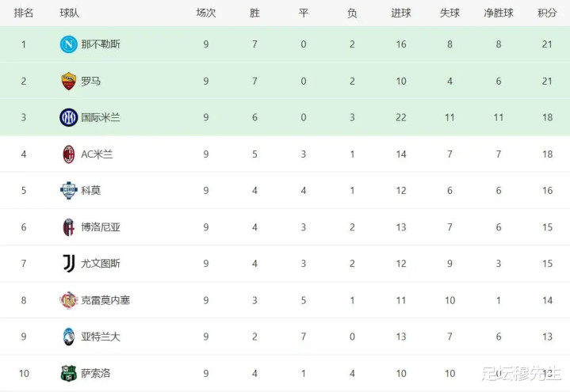Screen dimensions: 570x392
Task: Click the Sassuolo club crest
Action: pyautogui.click(x=69, y=373)
